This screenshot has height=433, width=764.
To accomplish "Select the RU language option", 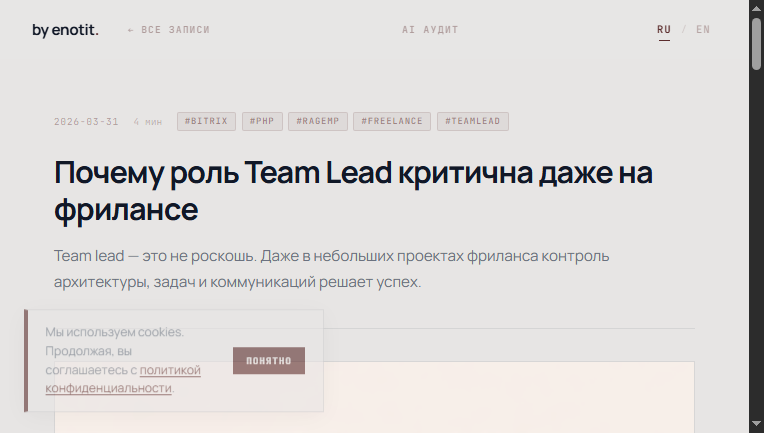I will point(664,30).
